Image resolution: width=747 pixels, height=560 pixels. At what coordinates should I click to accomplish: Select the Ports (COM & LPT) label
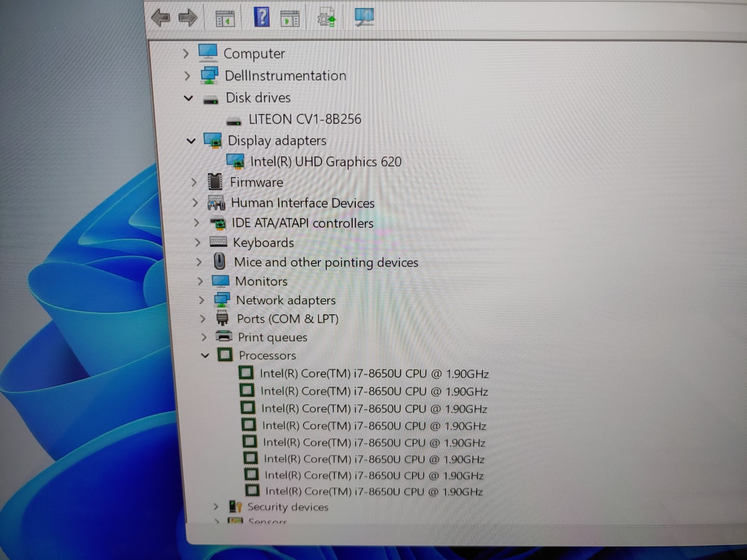(287, 318)
